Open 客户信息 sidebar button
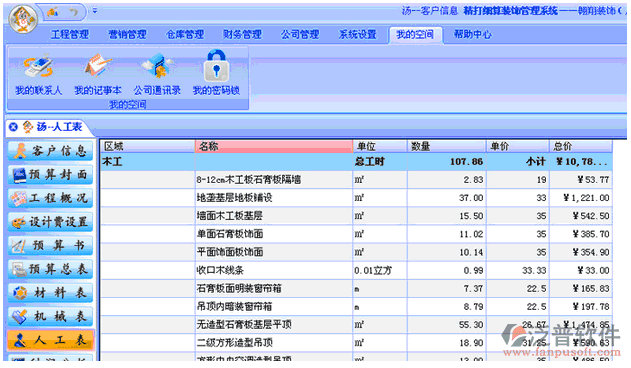Viewport: 631px width, 368px height. tap(50, 151)
